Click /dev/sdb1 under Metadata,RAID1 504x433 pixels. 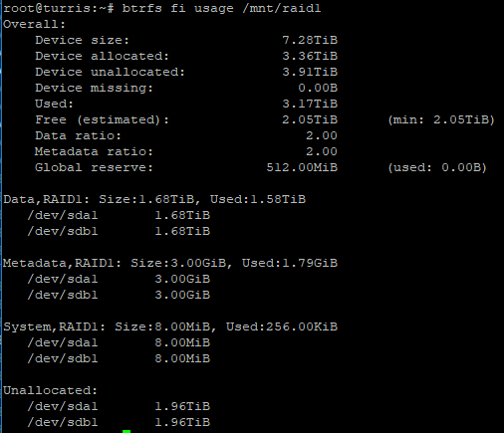(63, 295)
